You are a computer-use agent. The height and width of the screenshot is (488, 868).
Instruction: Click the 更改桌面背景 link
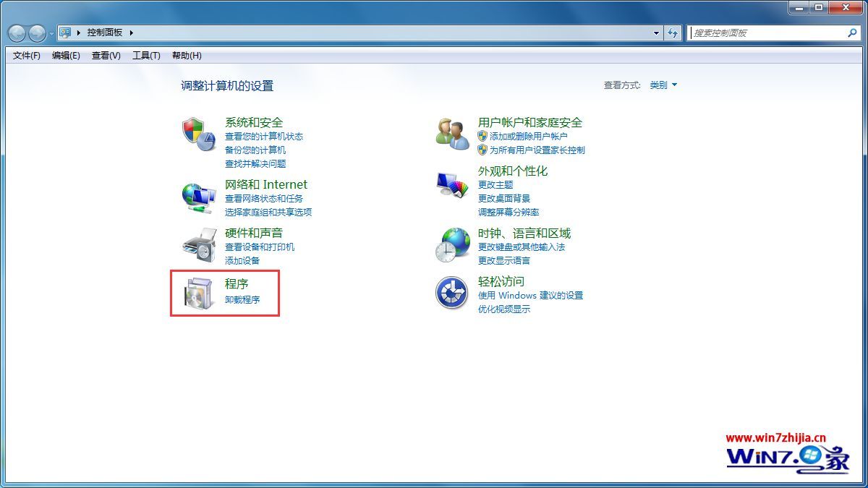tap(504, 198)
